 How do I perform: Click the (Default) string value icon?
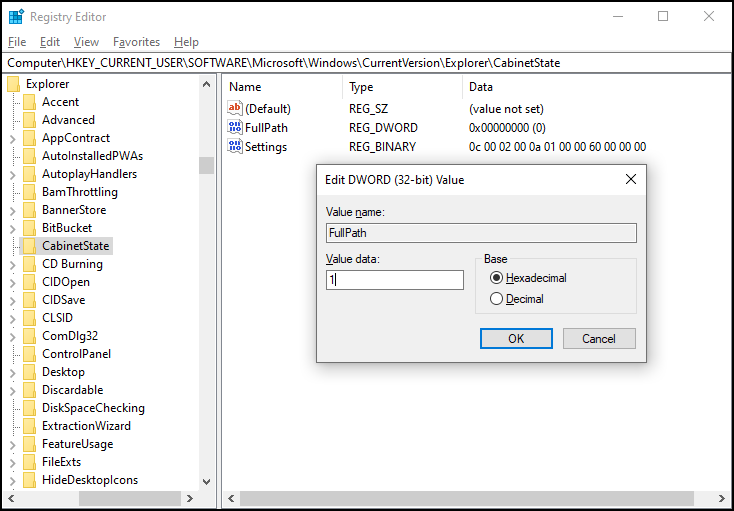235,109
